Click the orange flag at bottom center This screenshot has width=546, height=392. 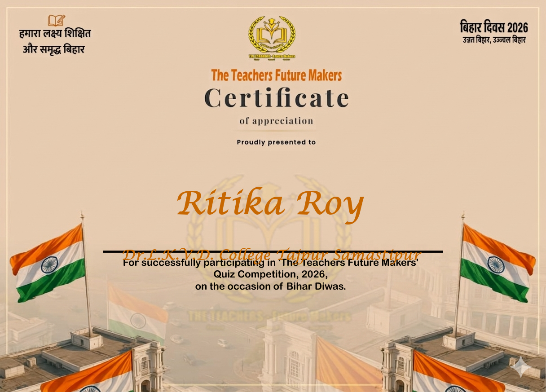click(346, 364)
